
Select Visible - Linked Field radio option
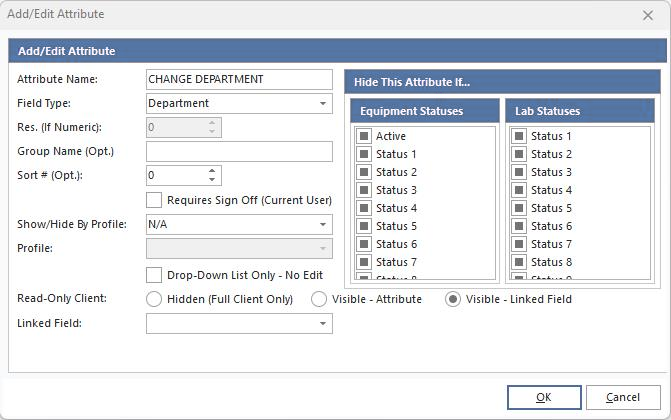(x=453, y=299)
